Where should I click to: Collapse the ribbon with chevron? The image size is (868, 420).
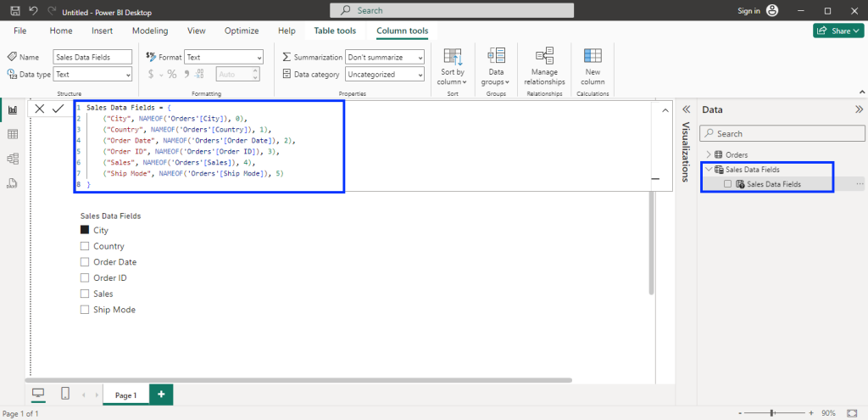click(861, 92)
